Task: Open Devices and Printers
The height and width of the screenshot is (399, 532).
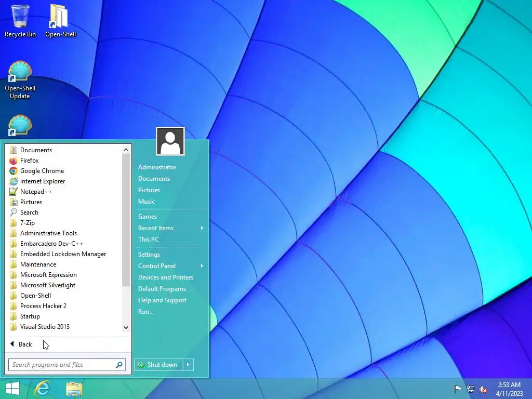Action: [x=166, y=277]
